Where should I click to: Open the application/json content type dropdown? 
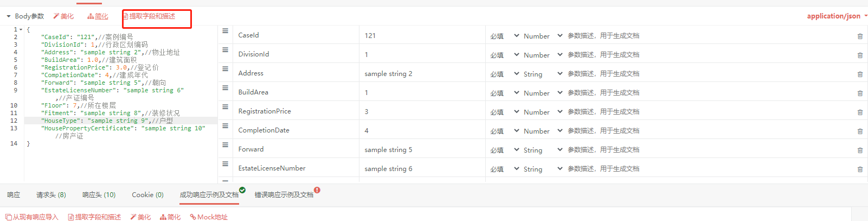pyautogui.click(x=837, y=16)
